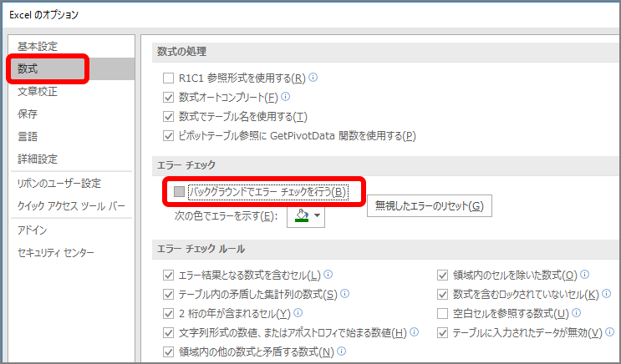Toggle テーブル内の矛盾した集計列の数式 checkbox
Viewport: 621px width, 364px height.
tap(168, 295)
